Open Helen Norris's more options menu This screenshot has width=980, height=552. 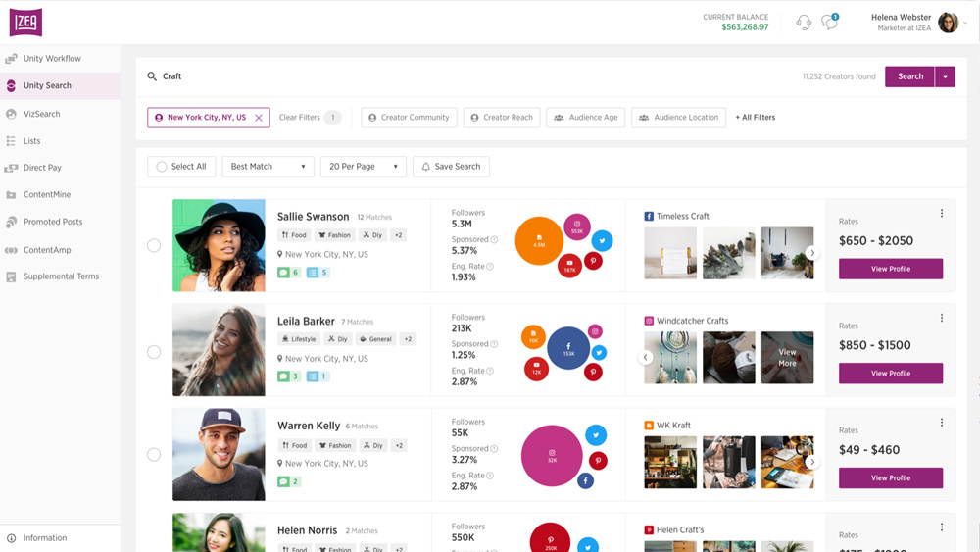point(942,527)
